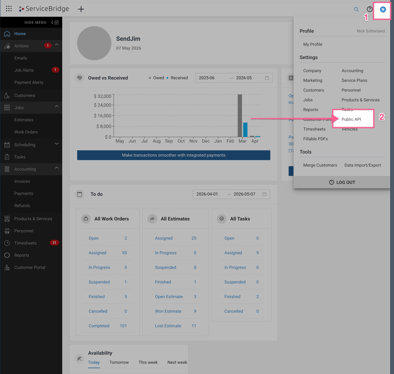Open the search magnifier icon
Image resolution: width=394 pixels, height=374 pixels.
point(356,9)
